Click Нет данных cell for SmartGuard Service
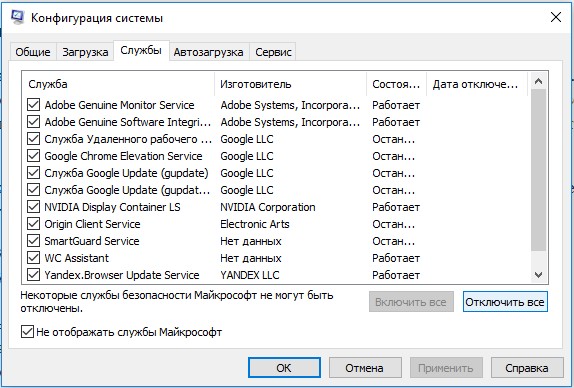Screen dimensions: 574x388 click(251, 241)
